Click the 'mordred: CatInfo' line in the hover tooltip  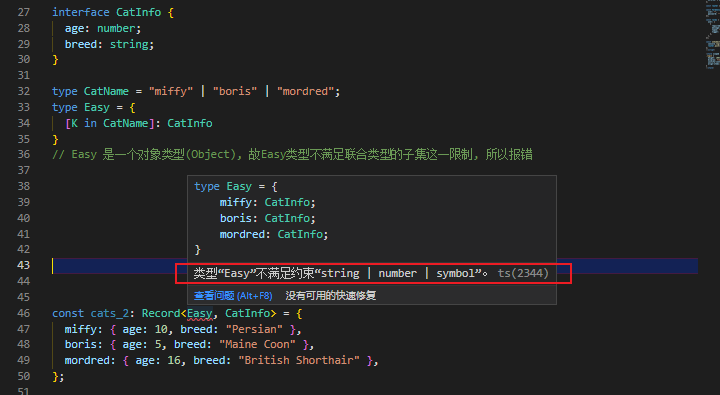(274, 234)
